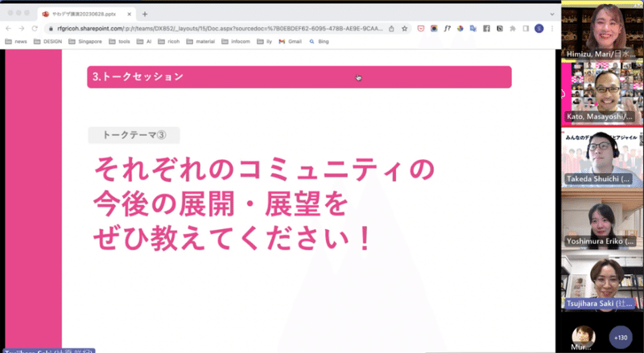Share this page using the share icon

tap(391, 29)
